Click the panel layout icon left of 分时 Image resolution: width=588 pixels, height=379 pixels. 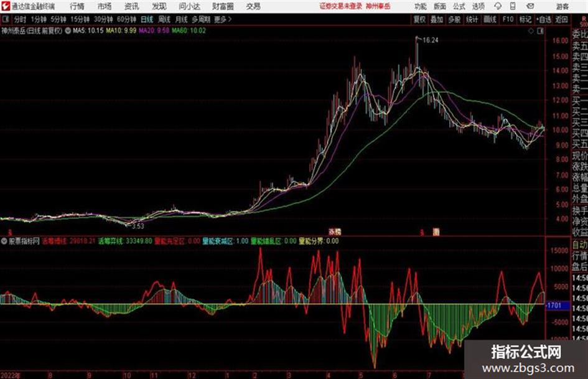[6, 19]
